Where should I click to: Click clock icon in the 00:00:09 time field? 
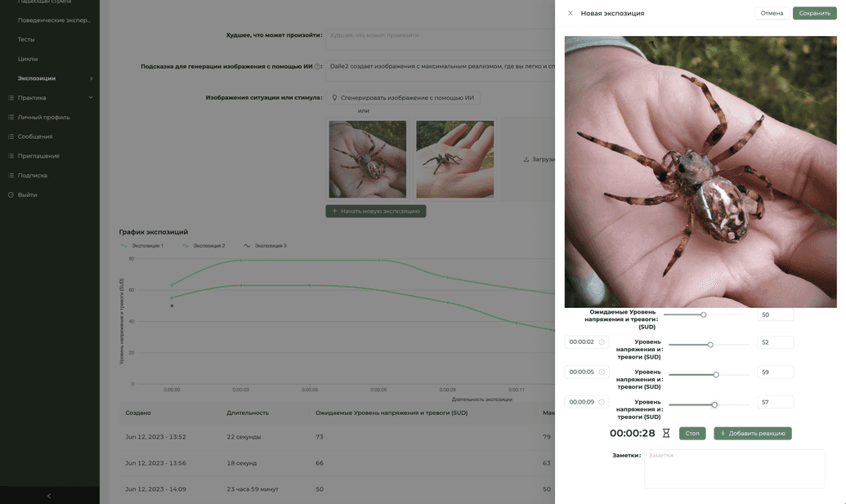(602, 402)
